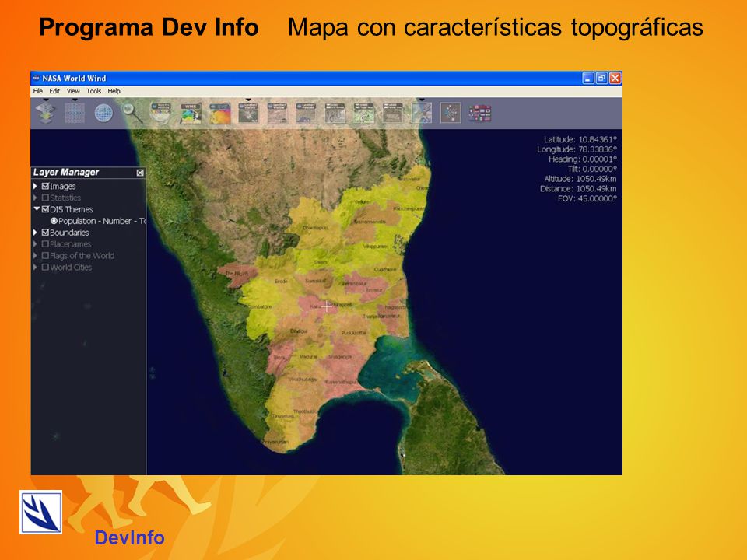Screen dimensions: 747x560
Task: Toggle the boundaries map toolbar icon
Action: [x=422, y=113]
